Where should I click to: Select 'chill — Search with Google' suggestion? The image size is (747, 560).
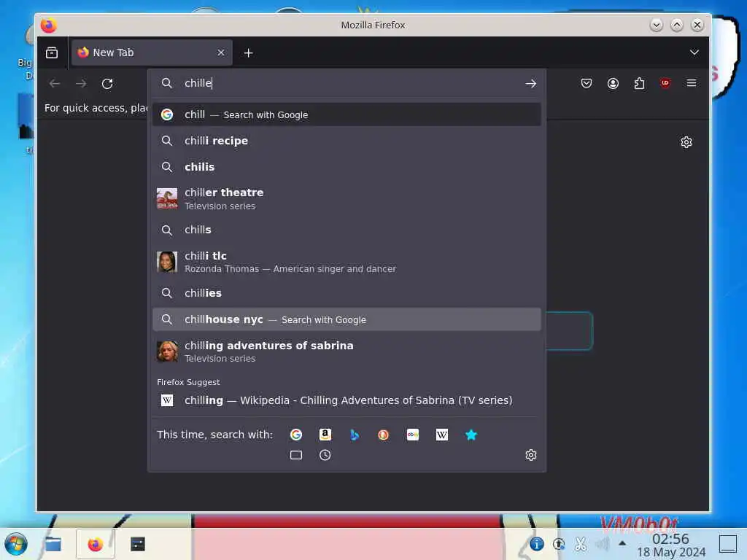coord(347,114)
